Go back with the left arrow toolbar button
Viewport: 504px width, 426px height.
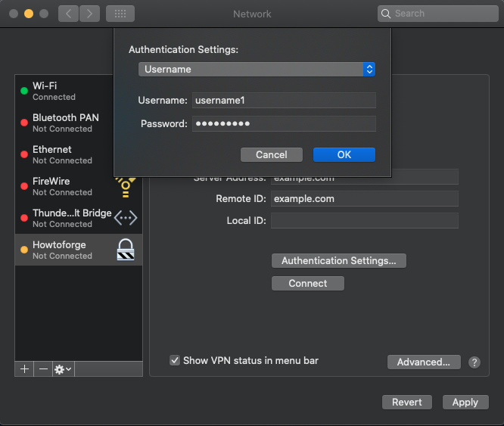[x=68, y=14]
